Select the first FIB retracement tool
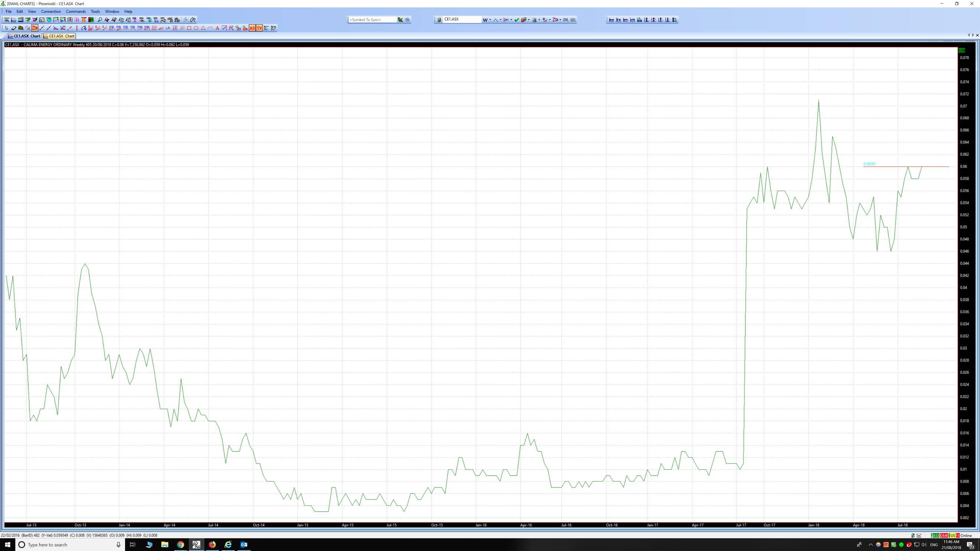The width and height of the screenshot is (980, 551). tap(111, 28)
